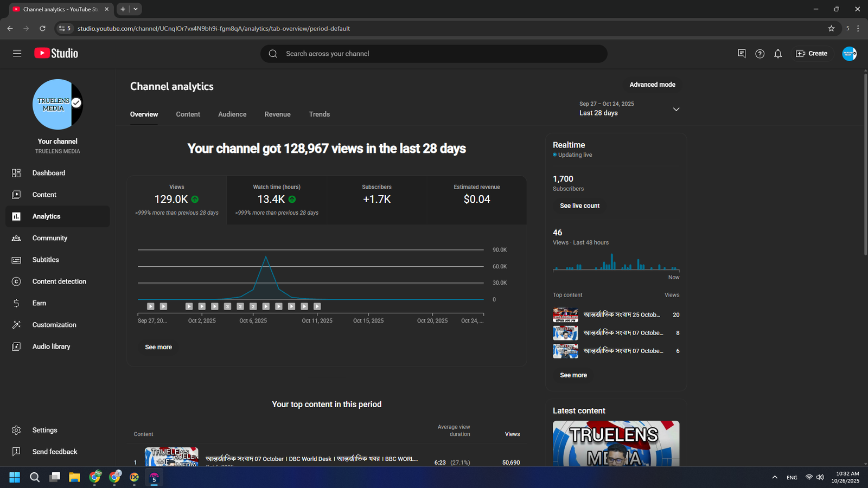Open Dashboard from the sidebar
This screenshot has width=868, height=488.
(48, 173)
